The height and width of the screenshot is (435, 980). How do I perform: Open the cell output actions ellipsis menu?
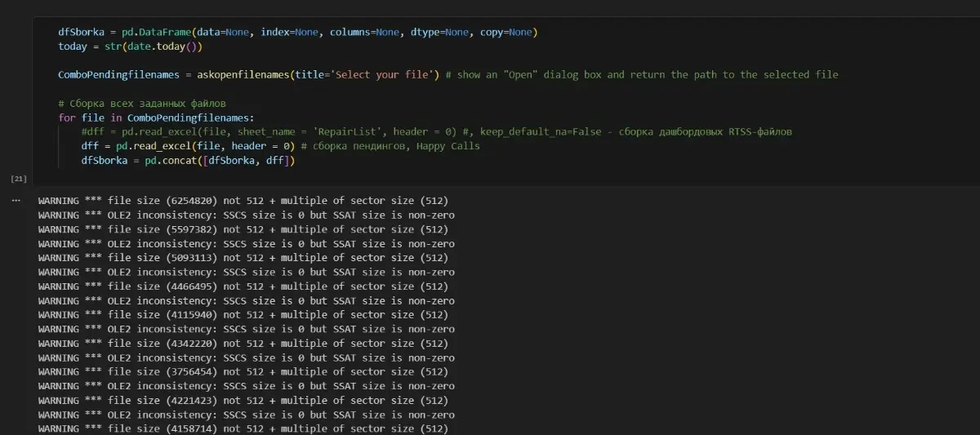[x=16, y=201]
